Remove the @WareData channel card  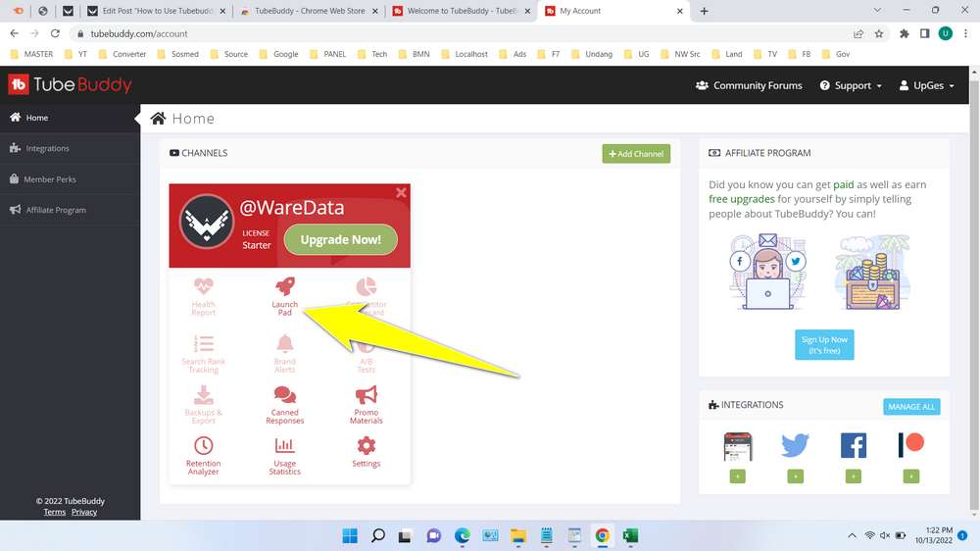pos(401,192)
